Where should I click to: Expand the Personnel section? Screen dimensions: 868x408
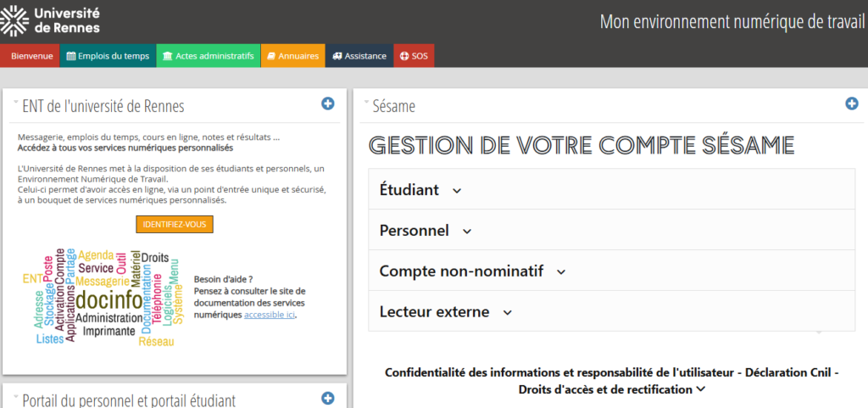[x=612, y=230]
